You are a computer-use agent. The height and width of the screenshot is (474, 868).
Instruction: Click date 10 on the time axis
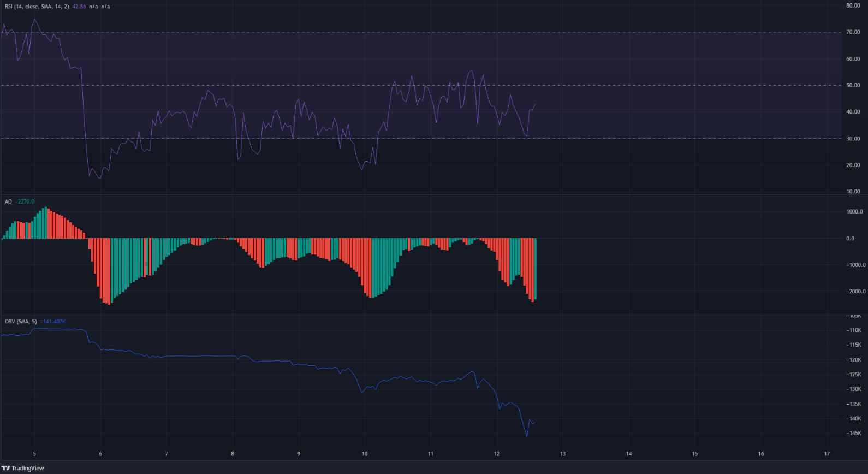coord(365,454)
